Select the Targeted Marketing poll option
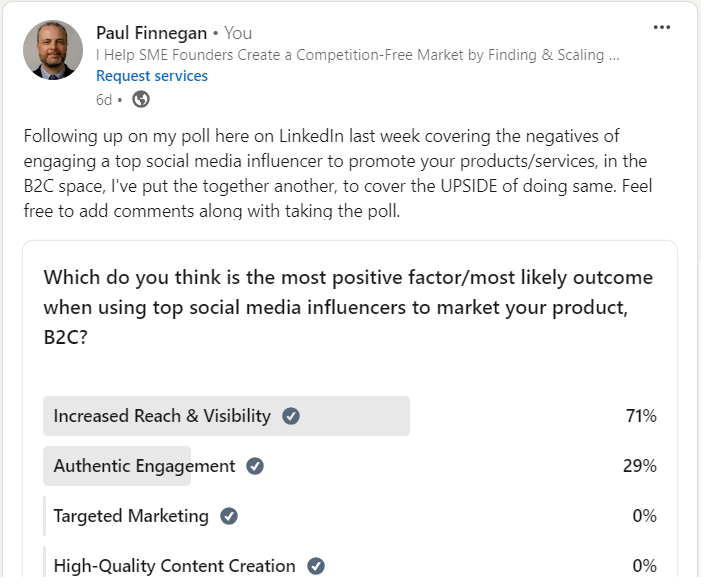This screenshot has width=704, height=585. (350, 516)
